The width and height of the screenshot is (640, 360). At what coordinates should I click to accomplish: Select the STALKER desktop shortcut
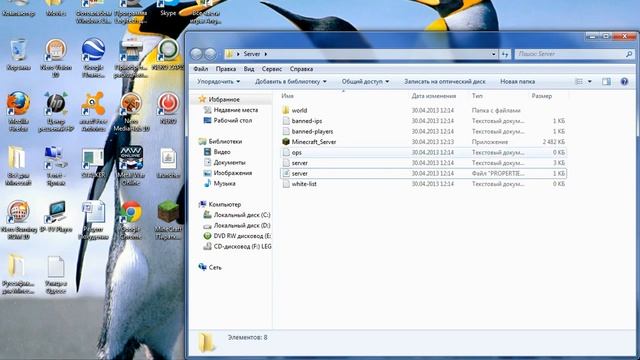coord(93,162)
